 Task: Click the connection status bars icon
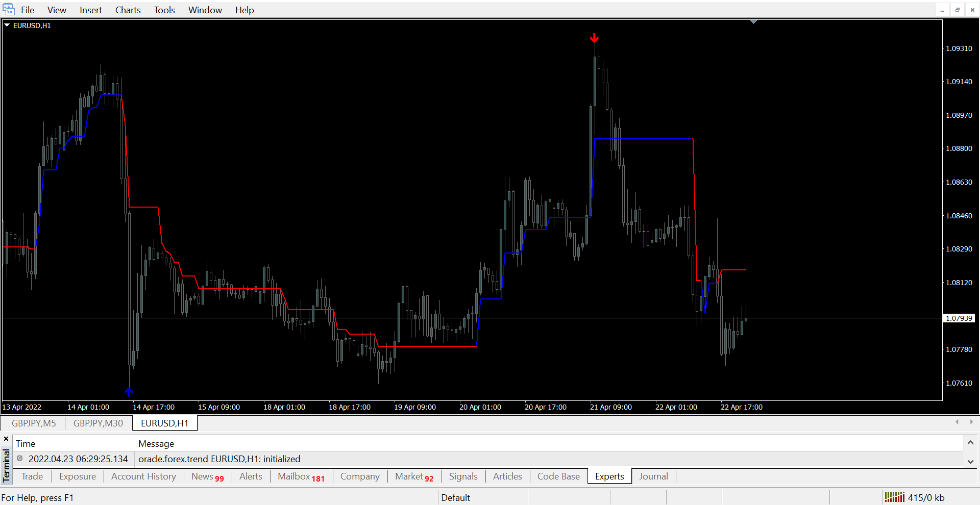coord(894,497)
